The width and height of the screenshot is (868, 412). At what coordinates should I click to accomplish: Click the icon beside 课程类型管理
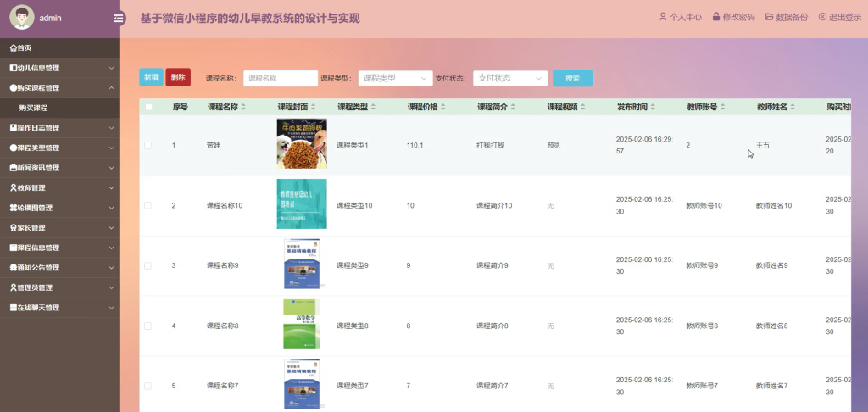pyautogui.click(x=14, y=148)
